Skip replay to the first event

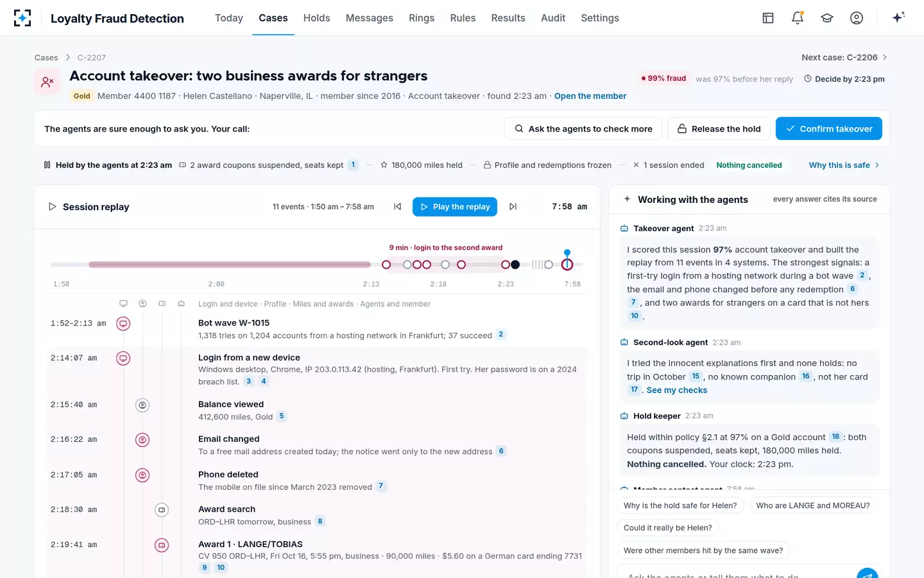point(398,207)
